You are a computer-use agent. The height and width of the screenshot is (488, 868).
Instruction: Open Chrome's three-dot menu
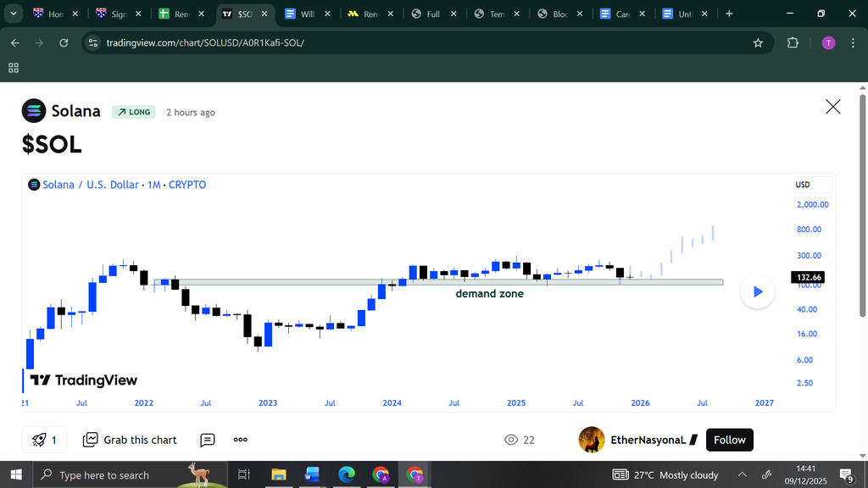click(854, 43)
